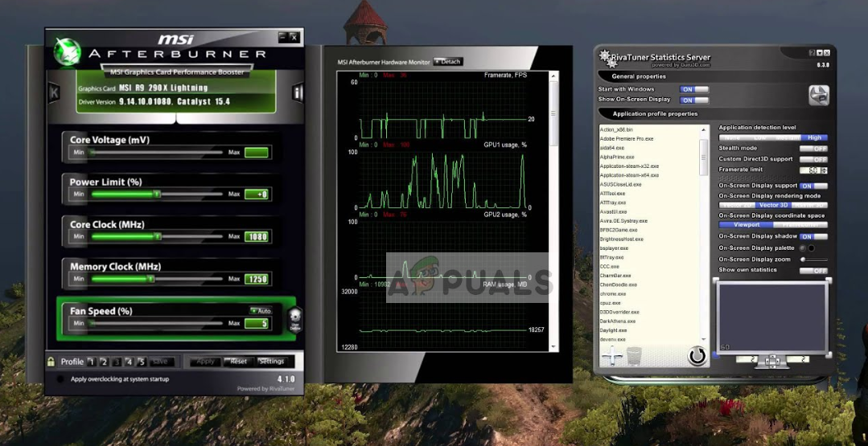This screenshot has height=446, width=868.
Task: Select BFBC2Game.exe in profile list
Action: [619, 230]
